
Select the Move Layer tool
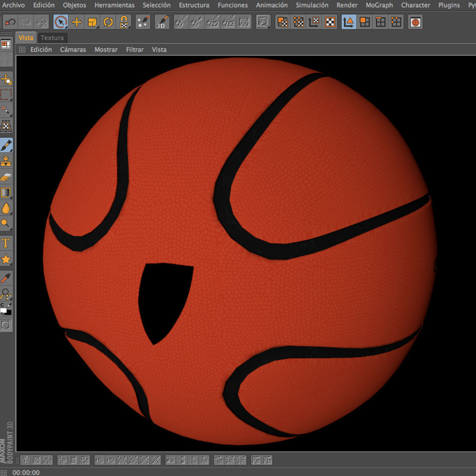click(6, 79)
